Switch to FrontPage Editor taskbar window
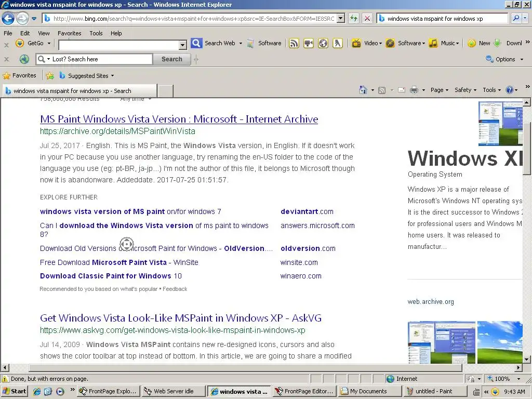This screenshot has height=399, width=532. (x=305, y=391)
